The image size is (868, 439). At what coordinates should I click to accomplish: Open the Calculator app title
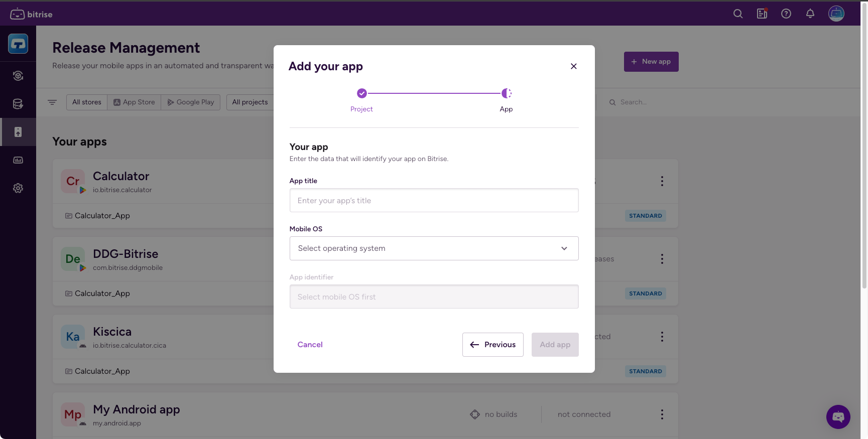tap(121, 176)
